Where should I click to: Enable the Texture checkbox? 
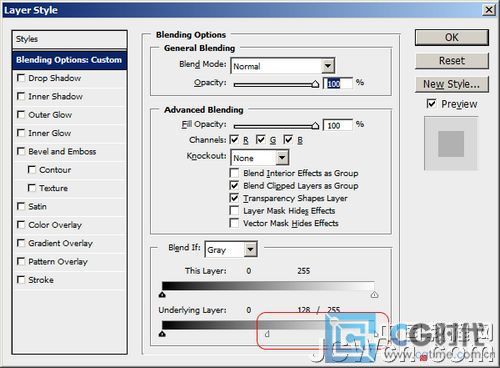tap(32, 188)
